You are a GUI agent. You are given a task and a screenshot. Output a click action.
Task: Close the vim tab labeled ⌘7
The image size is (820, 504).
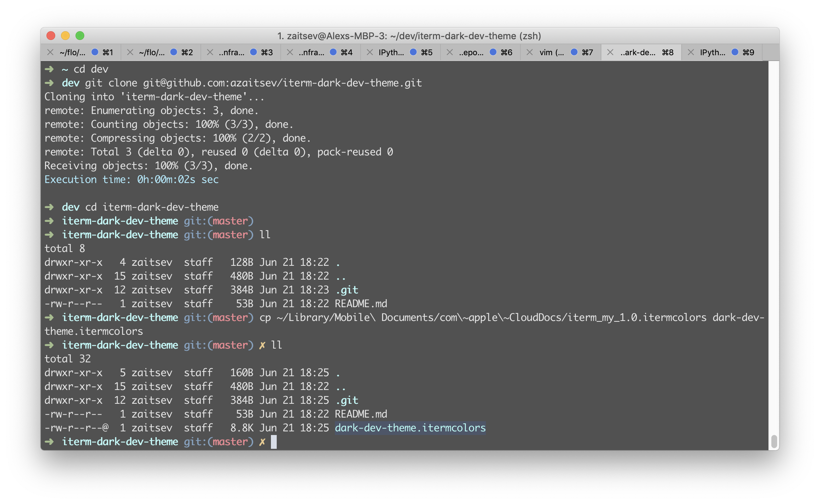click(x=530, y=52)
